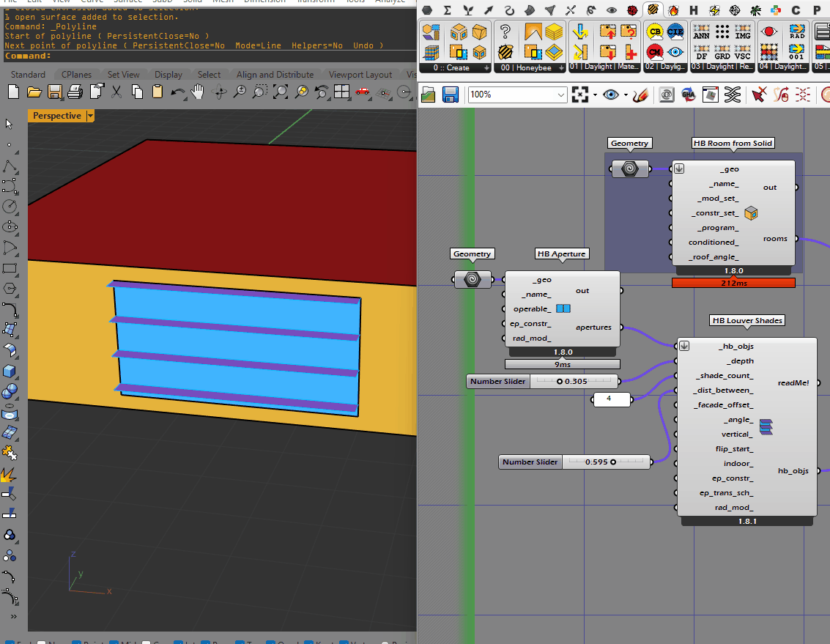Click the VSC recipe icon
This screenshot has height=644, width=830.
[743, 52]
